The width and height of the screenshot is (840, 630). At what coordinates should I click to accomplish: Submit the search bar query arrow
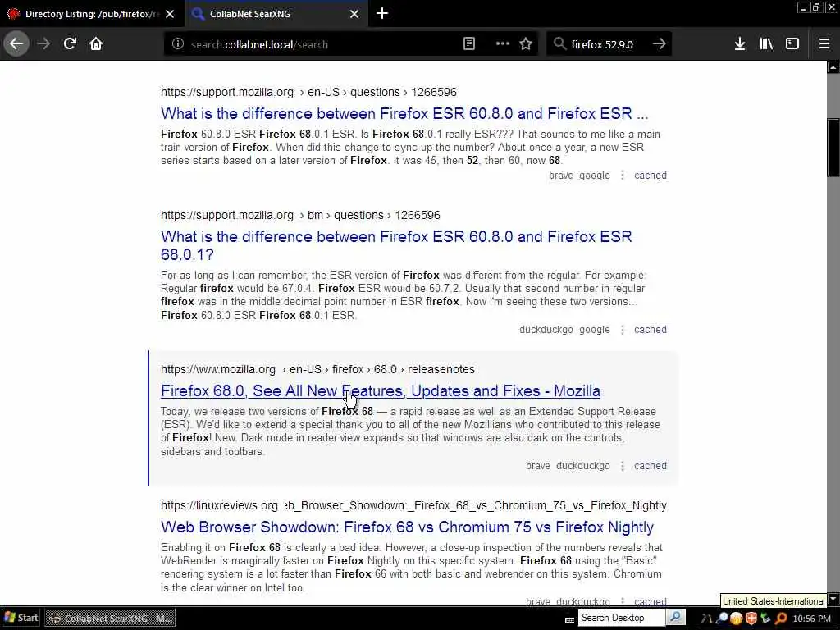[660, 44]
